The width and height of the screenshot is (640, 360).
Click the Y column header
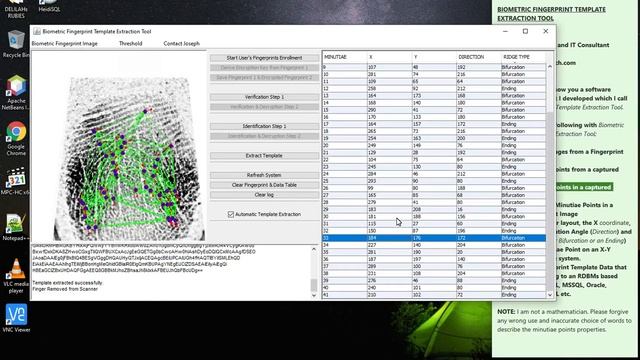tap(434, 57)
